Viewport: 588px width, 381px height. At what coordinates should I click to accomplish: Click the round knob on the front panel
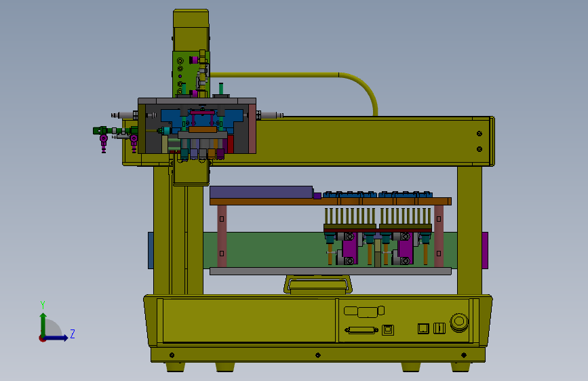[459, 322]
